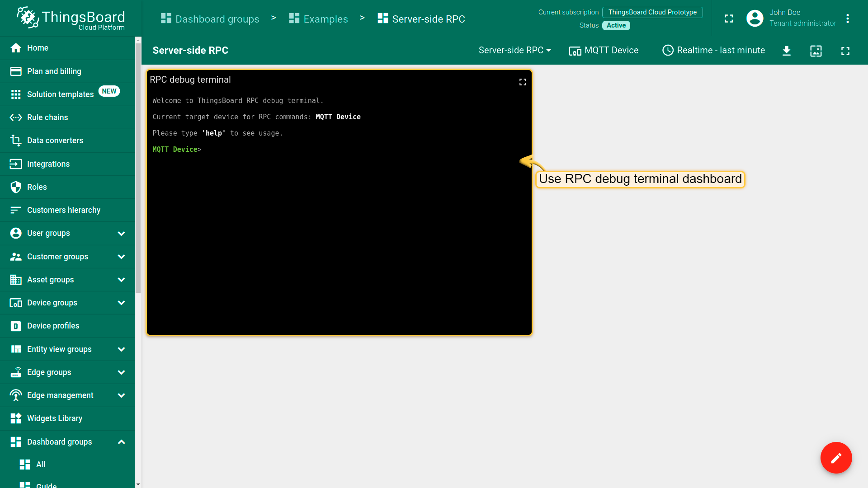Open Server-side RPC state dropdown

tap(515, 51)
